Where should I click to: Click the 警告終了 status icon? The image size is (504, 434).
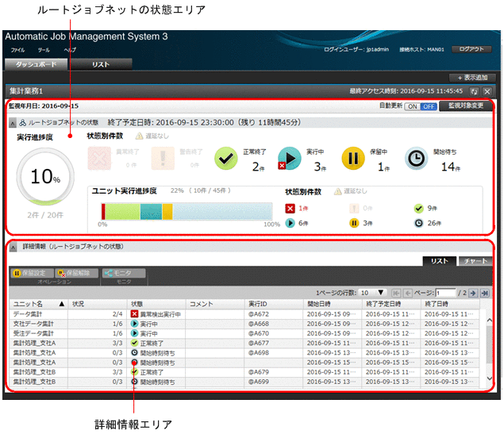point(163,159)
